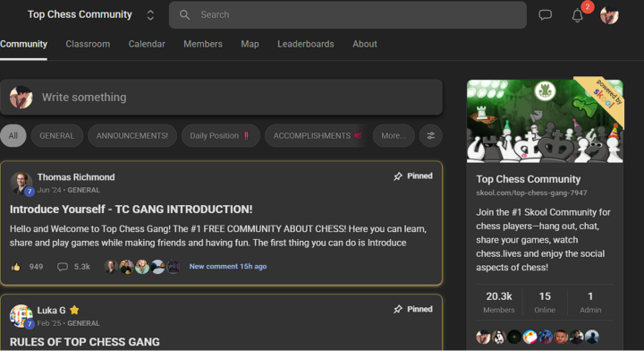Click GENERAL tag on Luka G post
Viewport: 644px width, 351px height.
point(83,323)
